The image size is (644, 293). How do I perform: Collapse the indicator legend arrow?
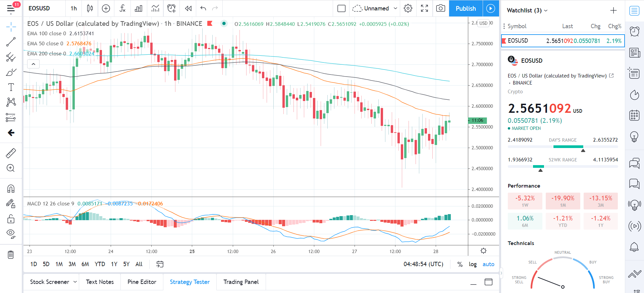pyautogui.click(x=33, y=64)
